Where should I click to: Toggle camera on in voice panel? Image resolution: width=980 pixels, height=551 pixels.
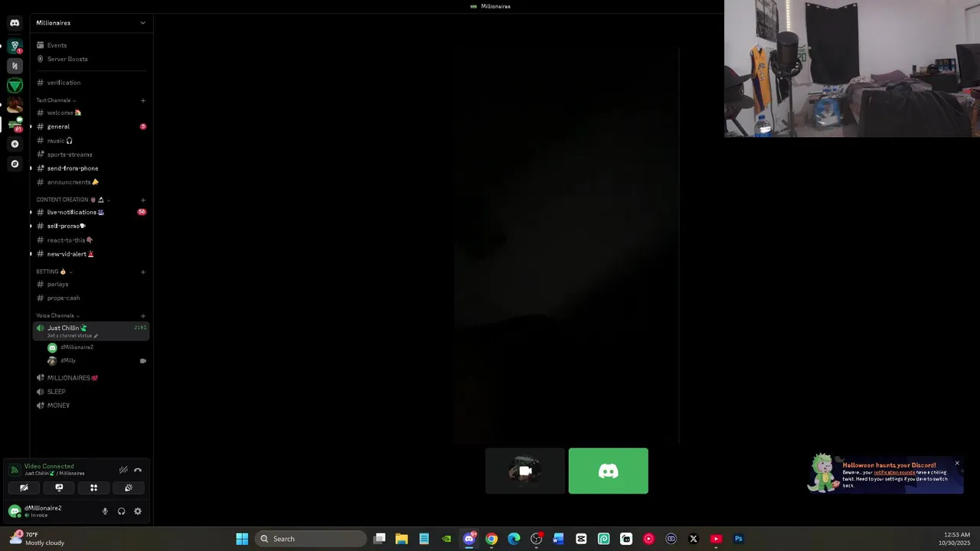[x=24, y=487]
